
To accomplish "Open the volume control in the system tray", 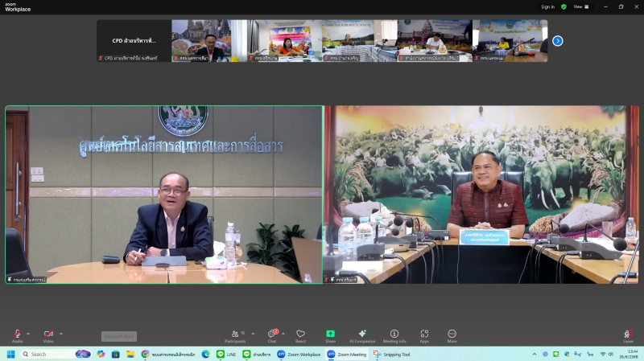I will click(611, 354).
